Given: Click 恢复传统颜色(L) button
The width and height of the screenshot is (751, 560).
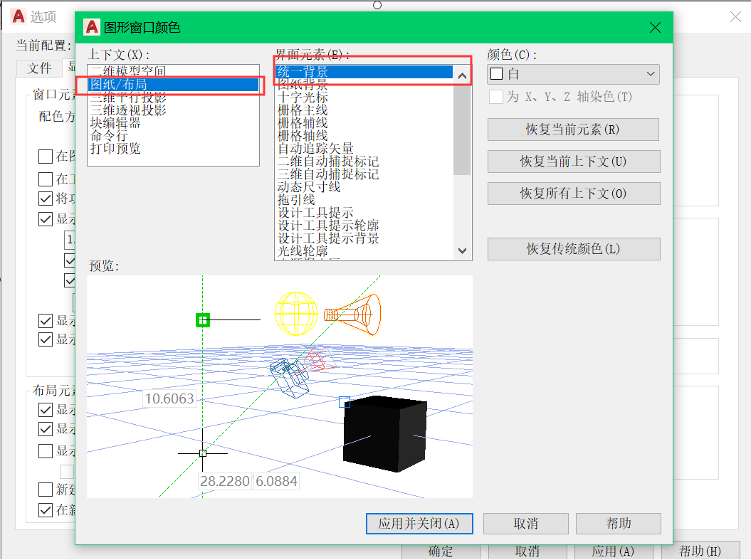Looking at the screenshot, I should (x=573, y=249).
